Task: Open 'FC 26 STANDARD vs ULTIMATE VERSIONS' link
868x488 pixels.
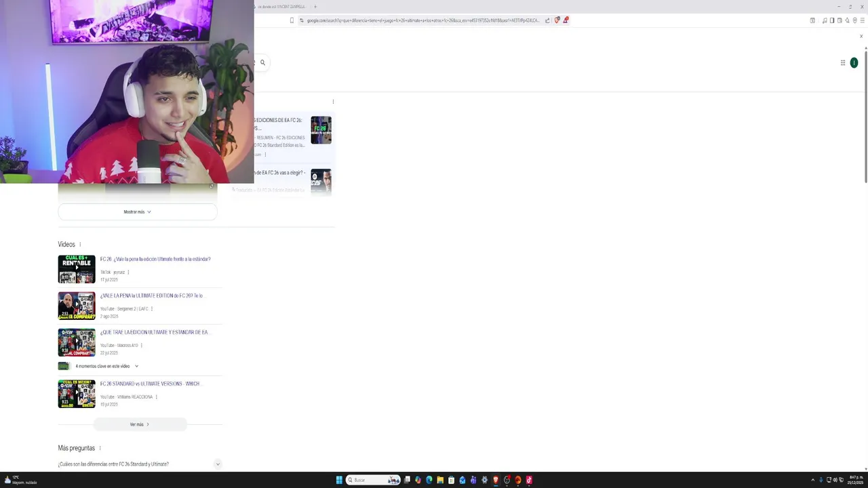Action: point(151,384)
